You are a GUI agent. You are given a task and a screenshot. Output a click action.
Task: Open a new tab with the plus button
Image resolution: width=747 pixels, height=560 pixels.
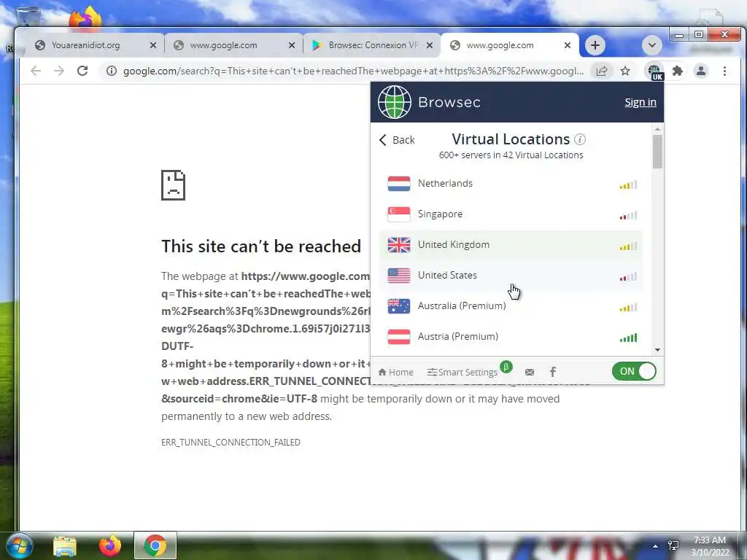click(x=595, y=45)
